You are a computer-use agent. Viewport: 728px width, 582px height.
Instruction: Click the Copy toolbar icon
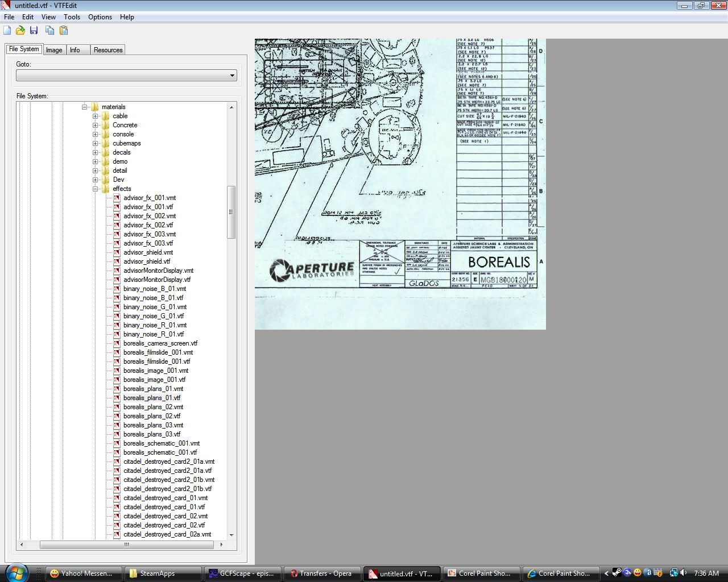pos(50,30)
